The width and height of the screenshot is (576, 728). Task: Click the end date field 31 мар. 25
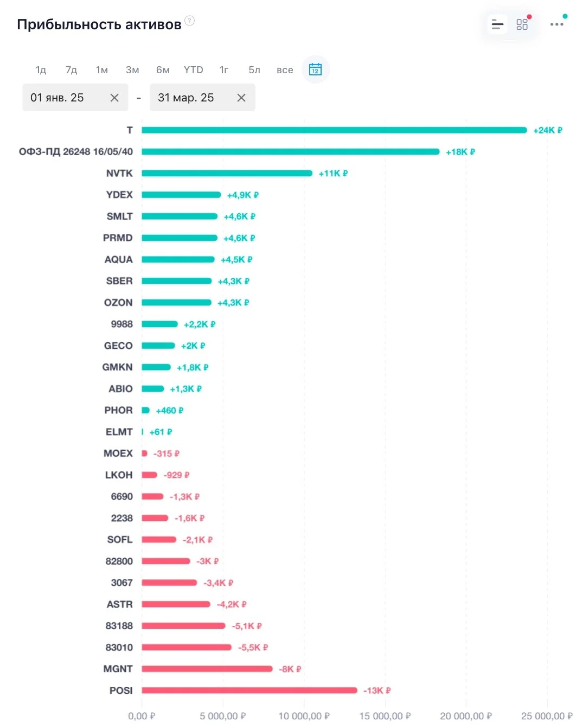202,98
